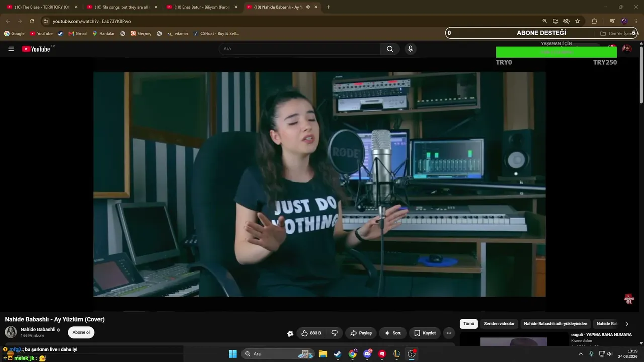644x362 pixels.
Task: Open the YouTube account avatar menu
Action: (x=627, y=49)
